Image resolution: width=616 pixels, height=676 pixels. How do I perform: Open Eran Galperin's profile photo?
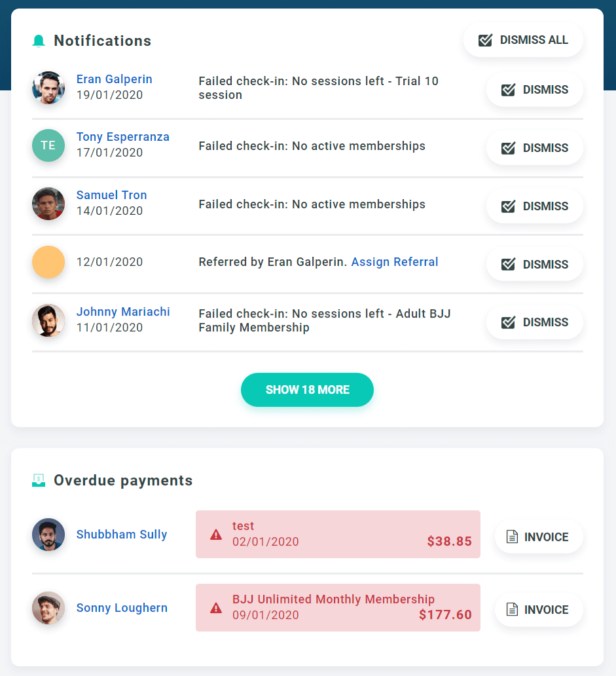pos(48,88)
